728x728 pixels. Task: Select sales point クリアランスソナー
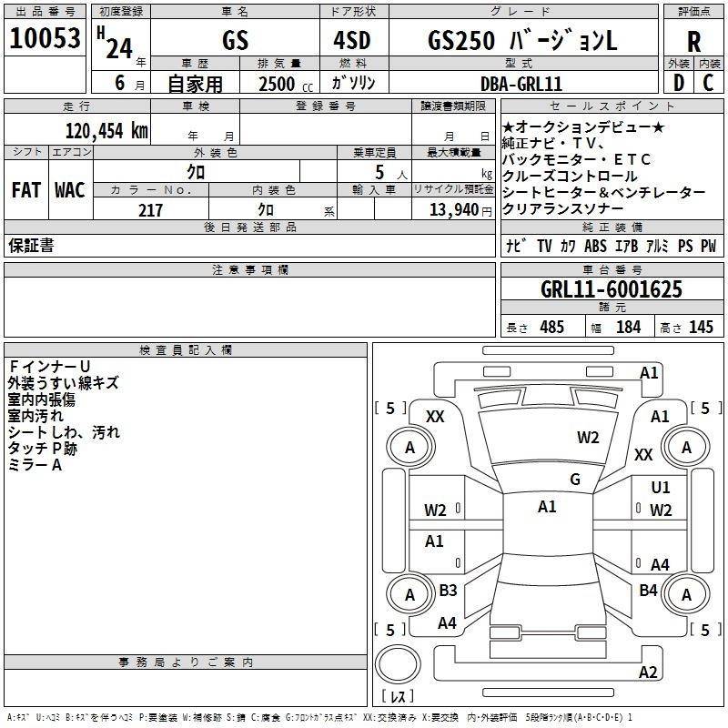(562, 208)
